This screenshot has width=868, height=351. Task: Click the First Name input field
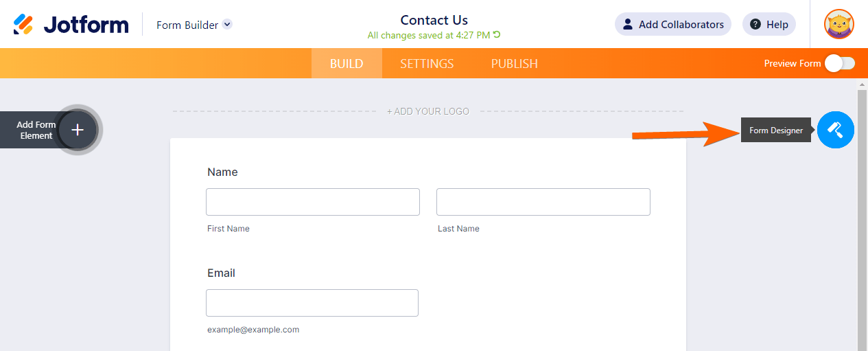(x=313, y=202)
